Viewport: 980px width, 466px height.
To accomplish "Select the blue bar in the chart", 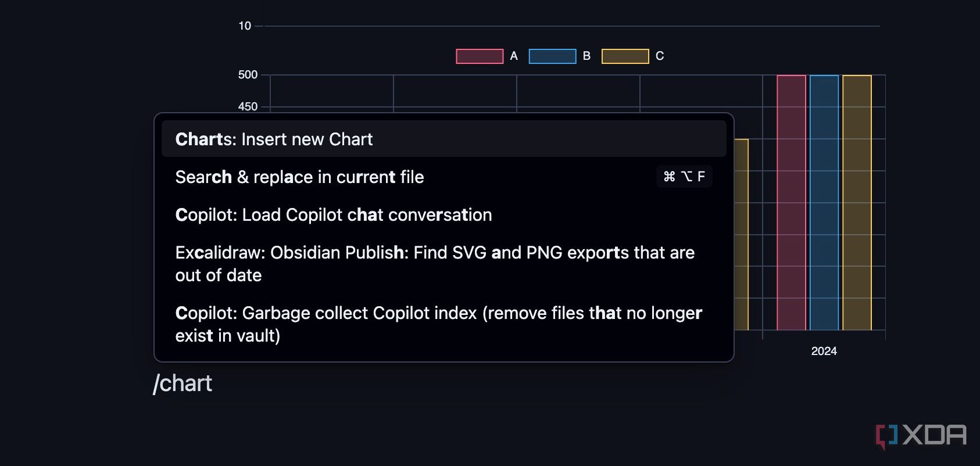I will (823, 203).
